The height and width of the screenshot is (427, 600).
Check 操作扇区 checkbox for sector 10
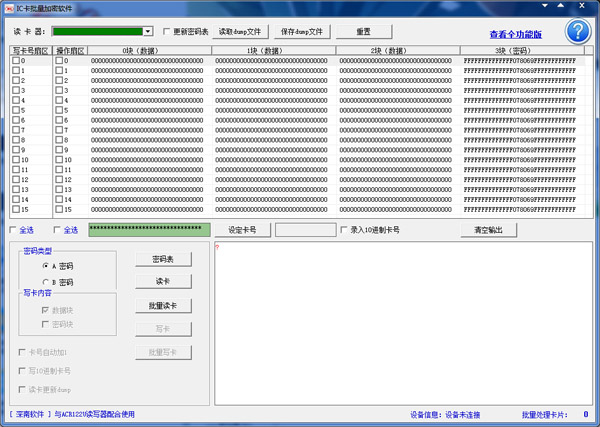(59, 160)
